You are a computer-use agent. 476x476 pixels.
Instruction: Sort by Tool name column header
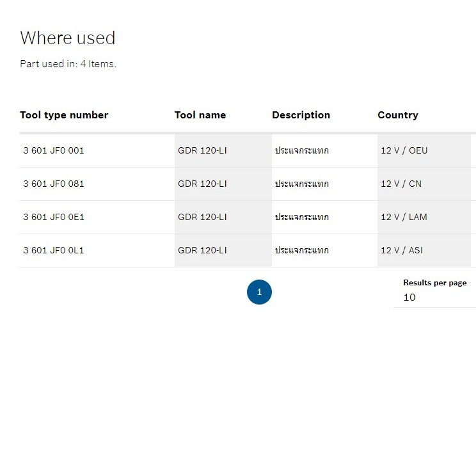200,115
